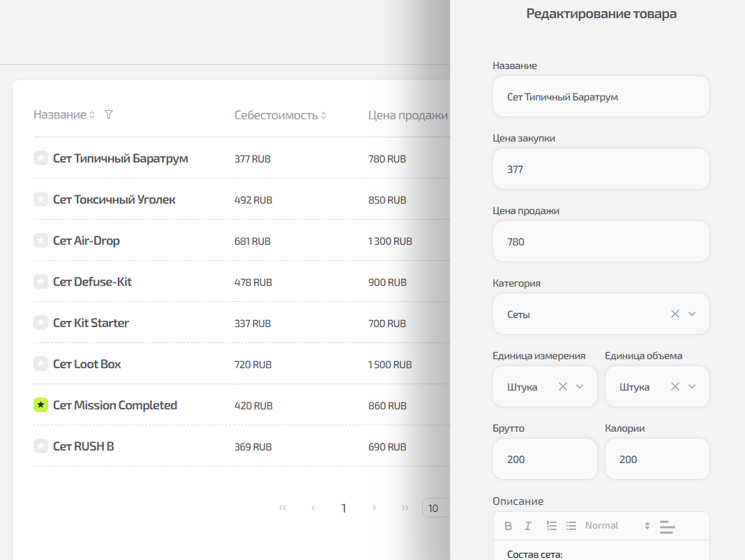Open the Единица измерения dropdown
The width and height of the screenshot is (745, 560).
tap(580, 386)
